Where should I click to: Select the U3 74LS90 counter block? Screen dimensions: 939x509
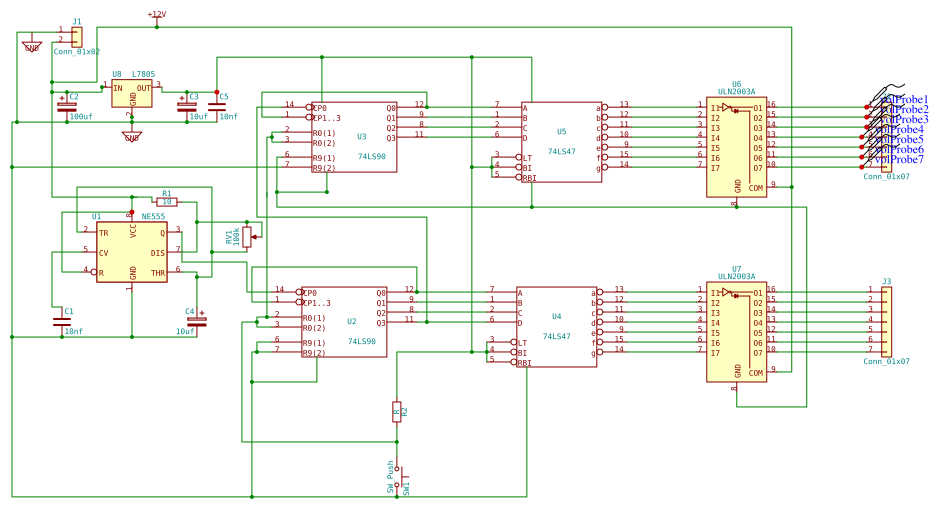point(354,137)
